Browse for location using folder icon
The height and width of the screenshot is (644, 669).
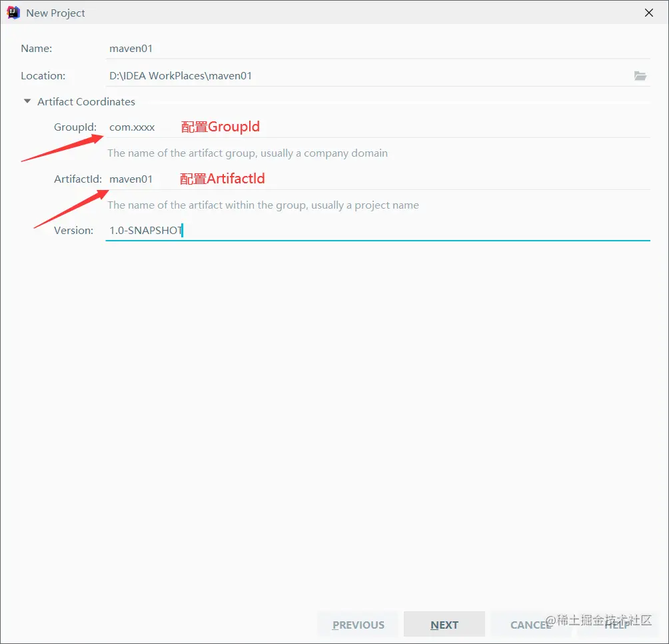click(x=640, y=76)
